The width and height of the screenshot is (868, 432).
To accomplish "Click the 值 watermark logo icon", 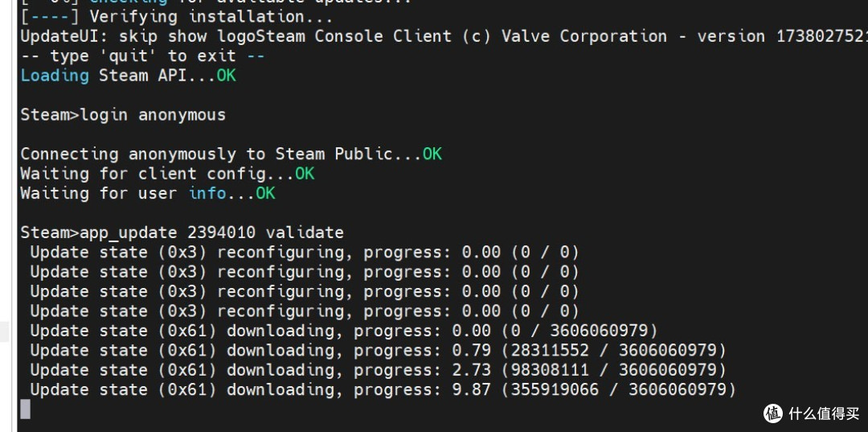I will point(775,413).
